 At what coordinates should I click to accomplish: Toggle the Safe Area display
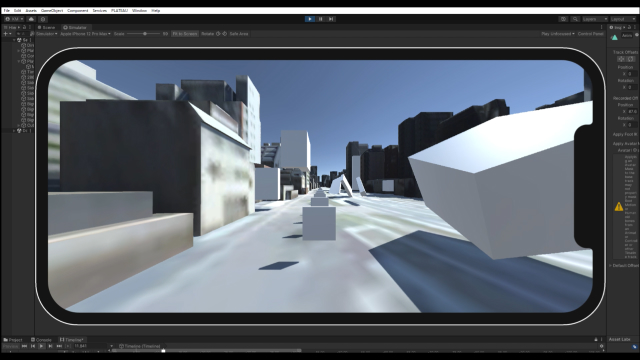pos(238,34)
